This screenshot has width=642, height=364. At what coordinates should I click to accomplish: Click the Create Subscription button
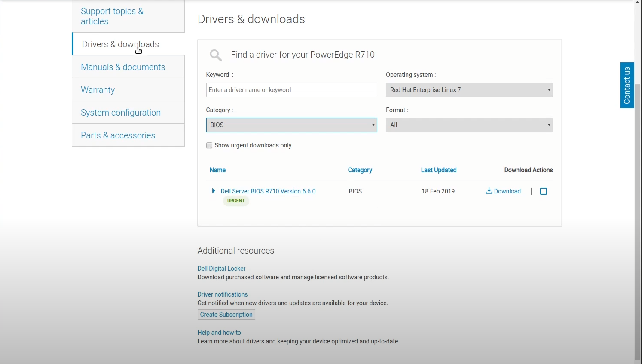pos(226,315)
